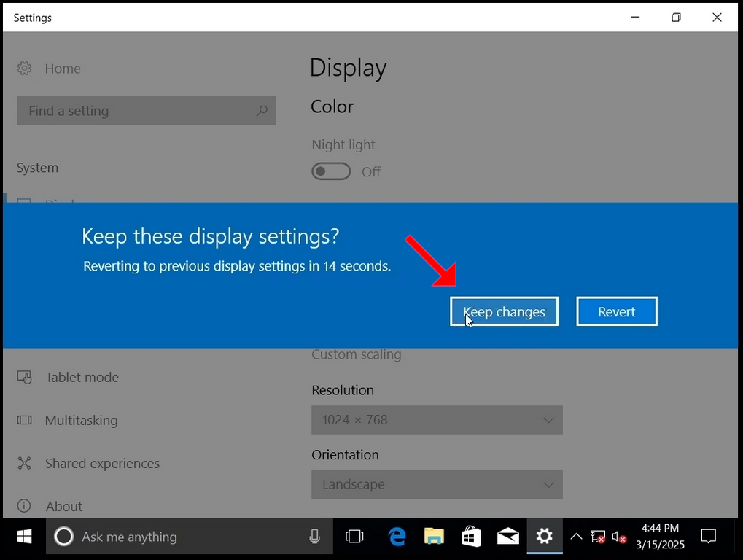743x560 pixels.
Task: Open the Windows Start menu
Action: pyautogui.click(x=24, y=537)
